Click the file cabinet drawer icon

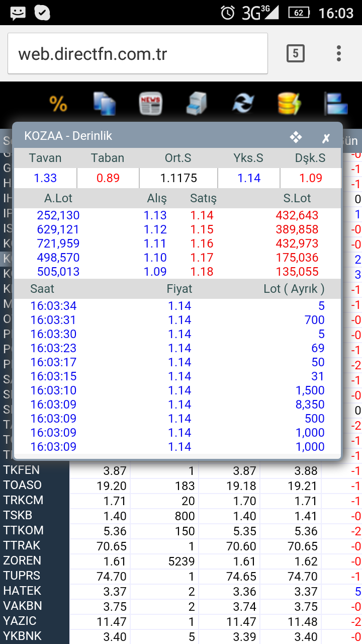[197, 104]
